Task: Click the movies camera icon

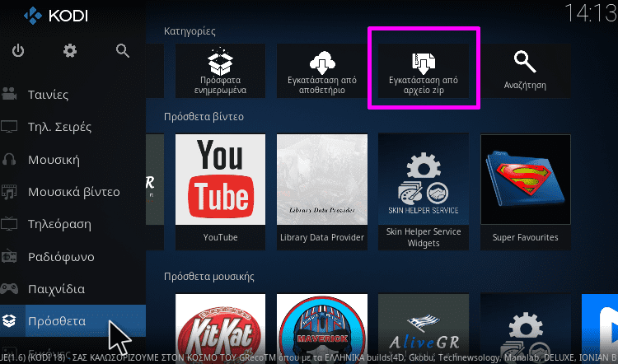Action: tap(9, 94)
